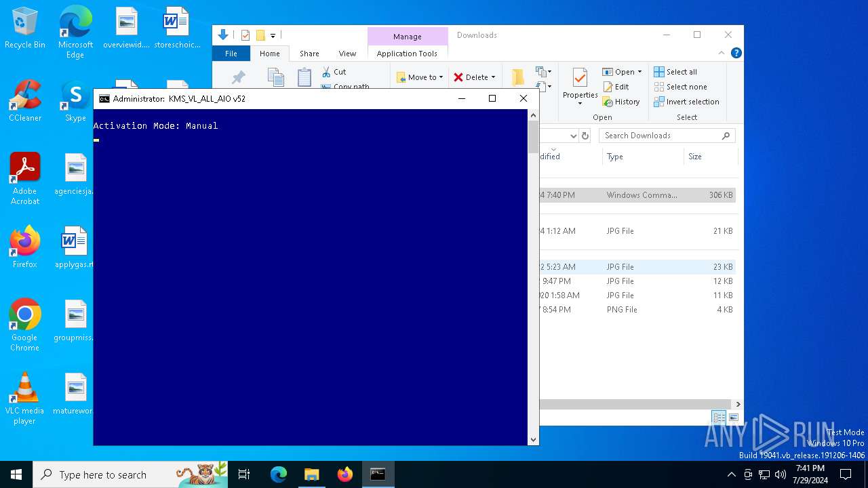The height and width of the screenshot is (488, 868).
Task: Click the command prompt taskbar button
Action: tap(378, 474)
